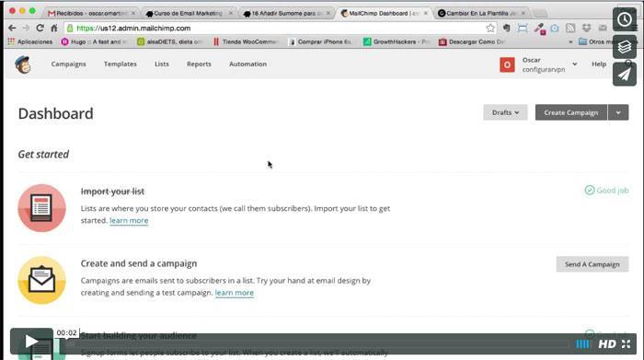Expand arrow next to Create Campaign
Image resolution: width=644 pixels, height=360 pixels.
(618, 112)
